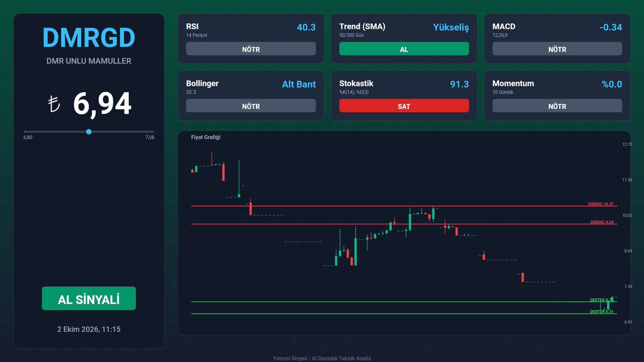Click the 6,80 range minimum label
The width and height of the screenshot is (644, 362).
tap(28, 138)
